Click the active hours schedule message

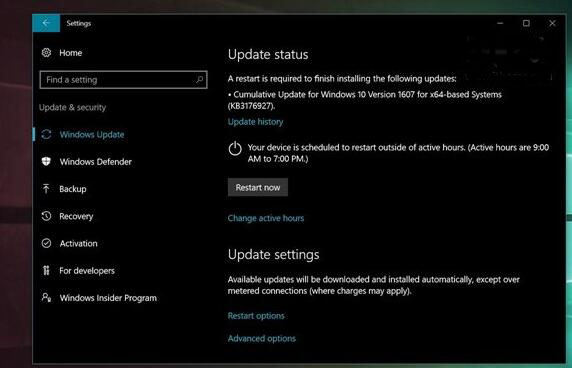(398, 153)
